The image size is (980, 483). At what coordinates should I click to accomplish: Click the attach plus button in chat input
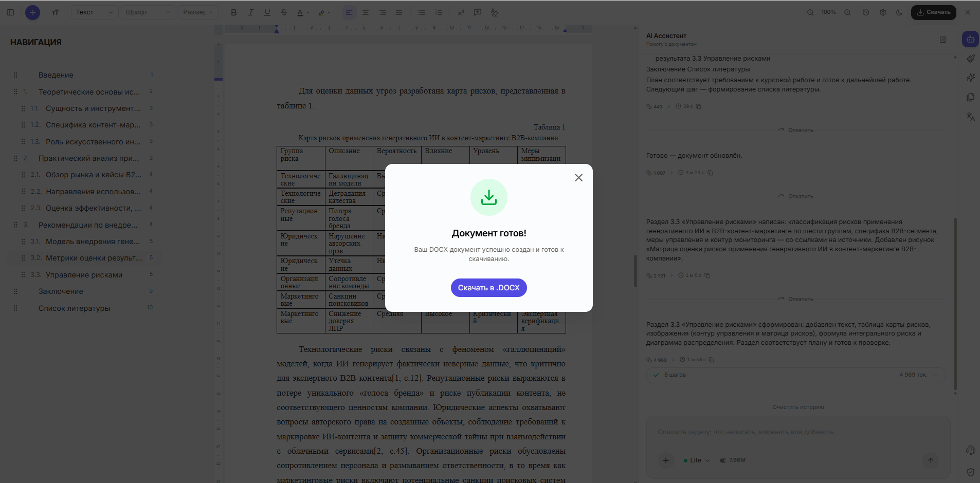coord(666,460)
